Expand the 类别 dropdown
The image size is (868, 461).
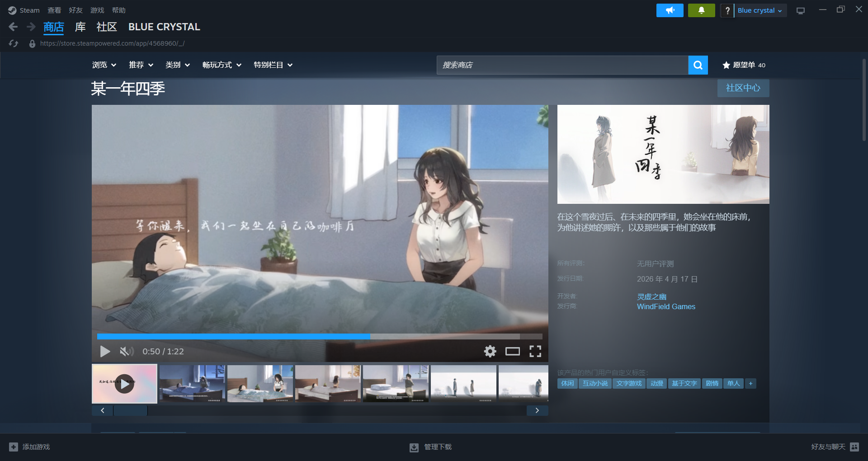178,65
